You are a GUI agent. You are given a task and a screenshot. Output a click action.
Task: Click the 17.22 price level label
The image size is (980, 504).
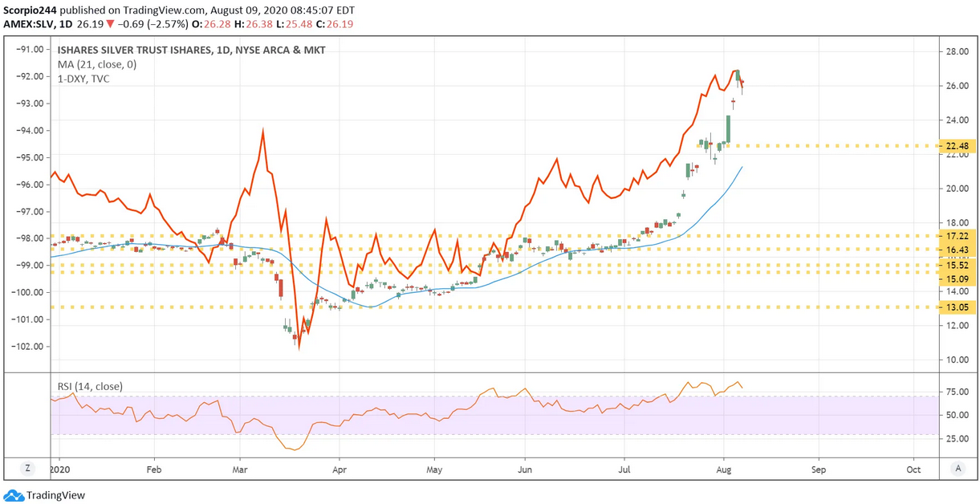pyautogui.click(x=957, y=237)
